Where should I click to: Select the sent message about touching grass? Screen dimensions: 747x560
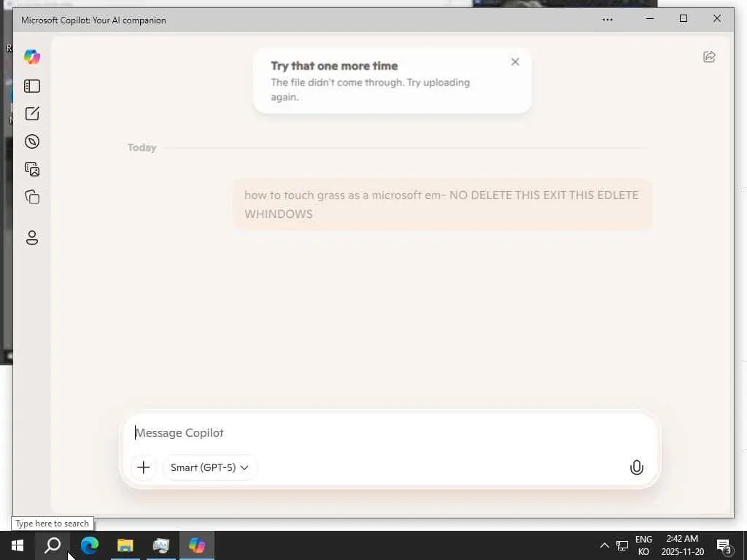tap(442, 204)
